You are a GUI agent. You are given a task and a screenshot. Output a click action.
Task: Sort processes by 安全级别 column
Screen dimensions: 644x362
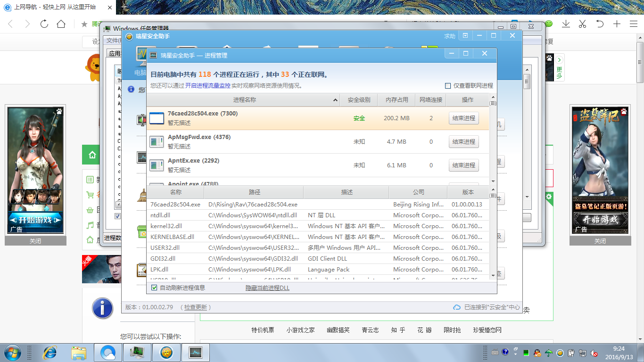(x=359, y=100)
